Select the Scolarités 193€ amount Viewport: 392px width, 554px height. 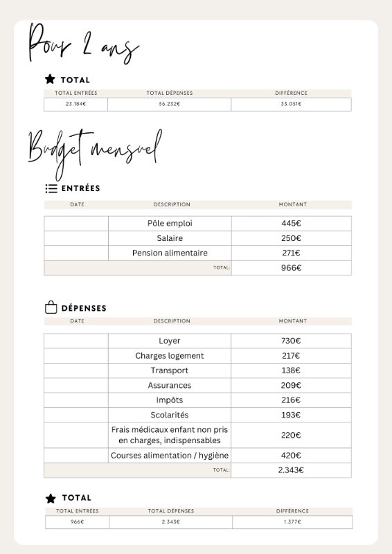click(291, 415)
